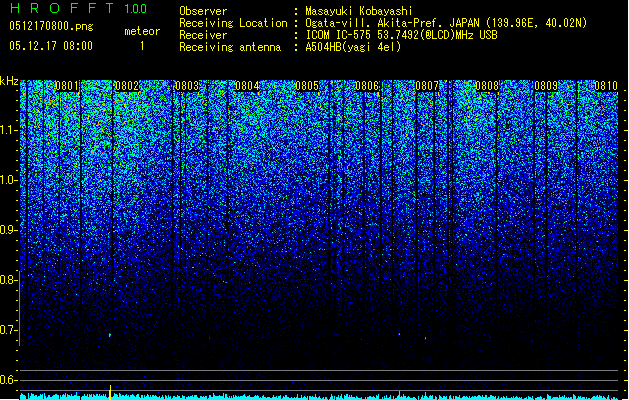Click the date stamp 05.12.17 08:00

51,45
